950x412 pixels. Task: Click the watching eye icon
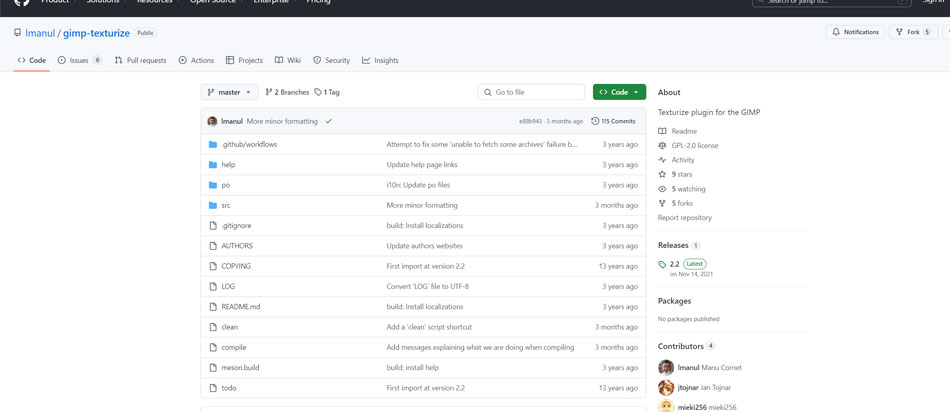click(x=662, y=189)
